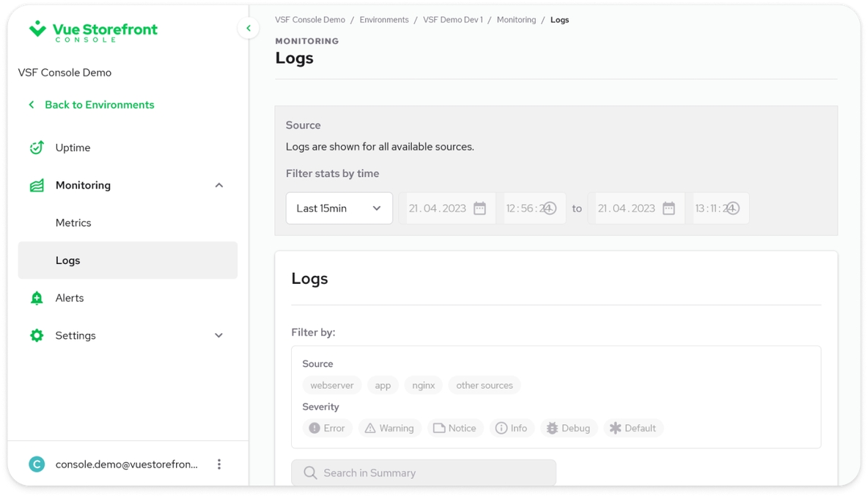Screen dimensions: 868x496
Task: Click the Environments breadcrumb
Action: 384,20
